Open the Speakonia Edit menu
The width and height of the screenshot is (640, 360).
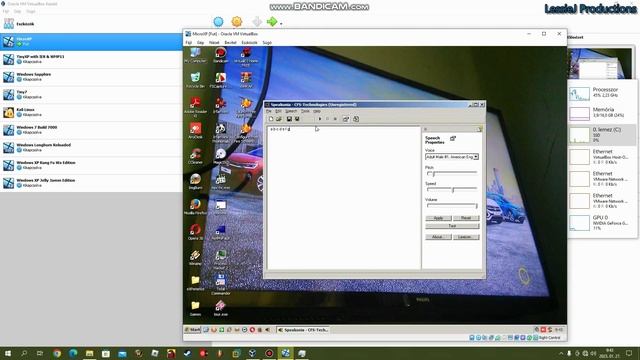278,111
